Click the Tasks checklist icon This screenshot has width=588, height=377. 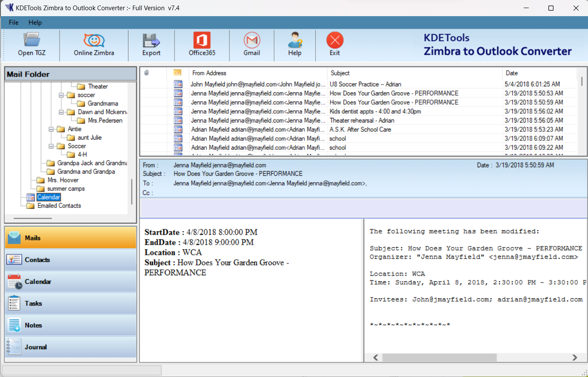click(14, 303)
